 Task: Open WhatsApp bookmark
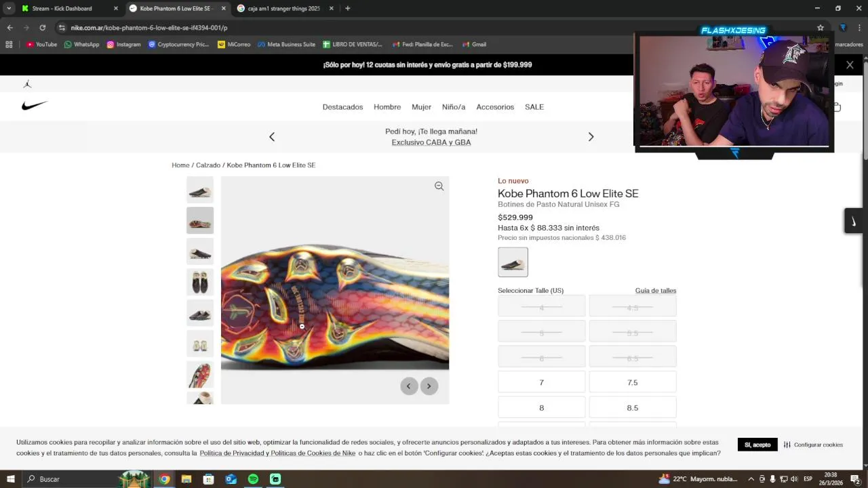pos(81,45)
